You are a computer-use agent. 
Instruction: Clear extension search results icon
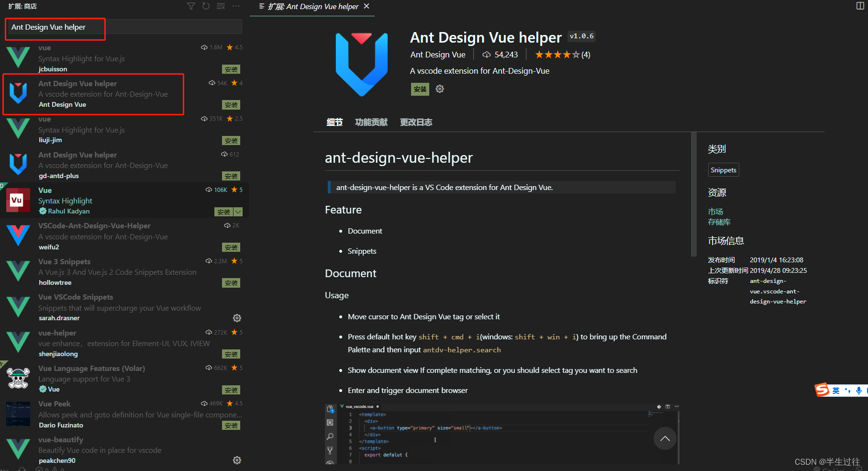coord(221,6)
